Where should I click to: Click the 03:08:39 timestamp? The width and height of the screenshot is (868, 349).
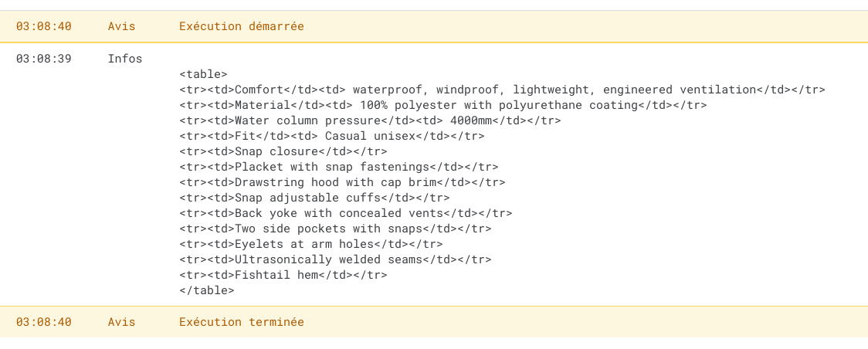43,59
